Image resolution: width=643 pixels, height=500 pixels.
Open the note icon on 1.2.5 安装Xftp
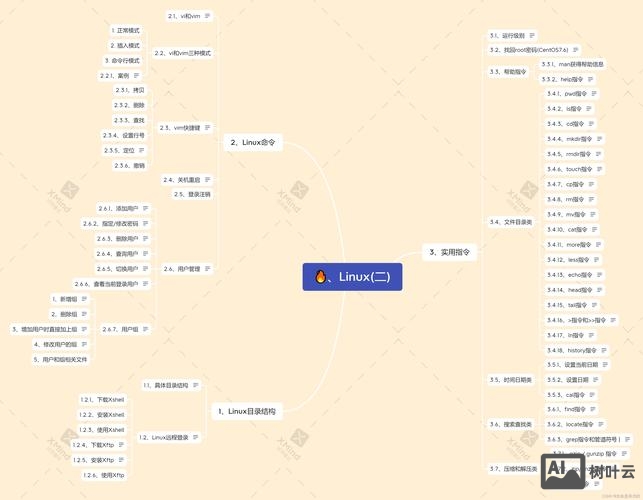coord(121,460)
